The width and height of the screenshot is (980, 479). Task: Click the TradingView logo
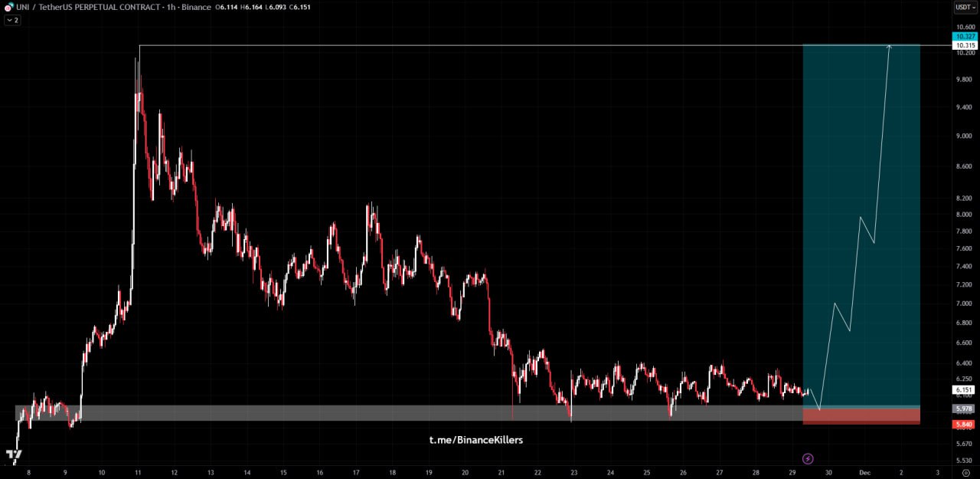(x=14, y=454)
